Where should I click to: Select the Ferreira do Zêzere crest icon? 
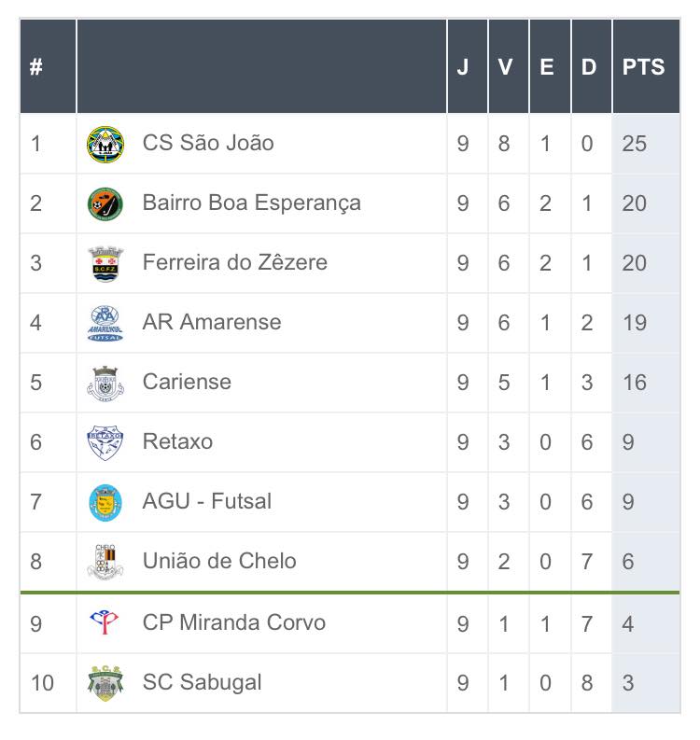[105, 263]
